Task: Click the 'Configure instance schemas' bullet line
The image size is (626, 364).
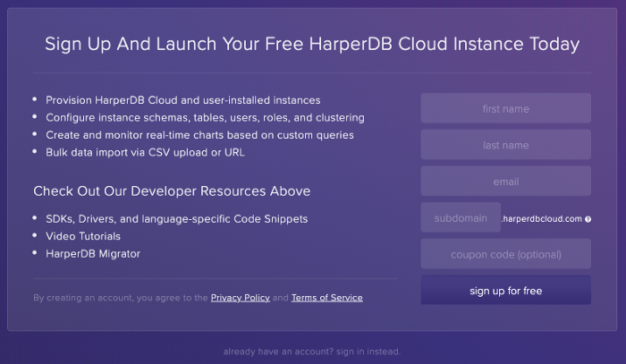Action: tap(205, 118)
